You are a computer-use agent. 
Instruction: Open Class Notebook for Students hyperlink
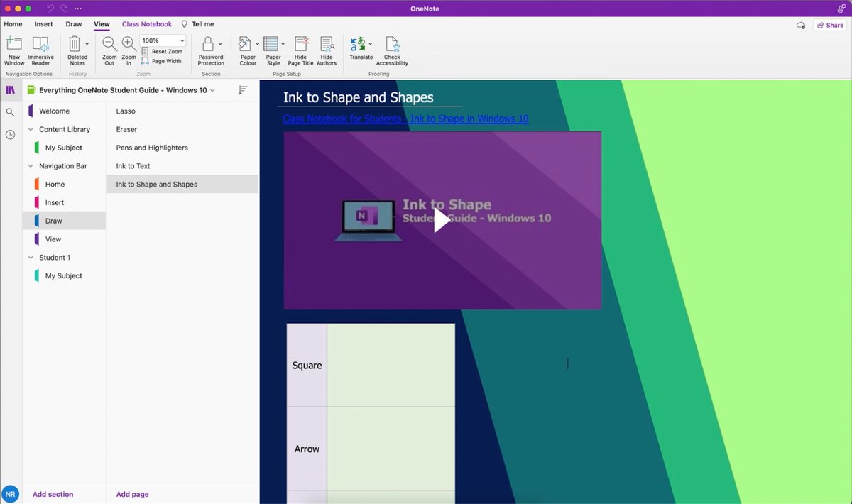click(x=405, y=119)
